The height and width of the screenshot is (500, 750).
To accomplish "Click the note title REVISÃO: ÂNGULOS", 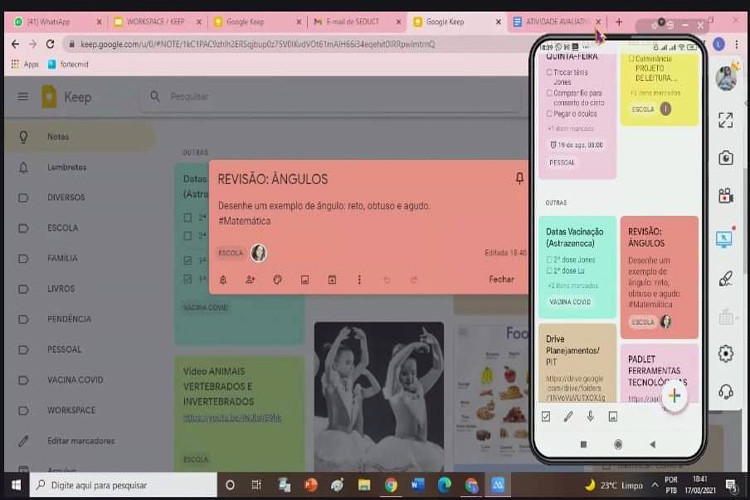I will click(x=273, y=179).
